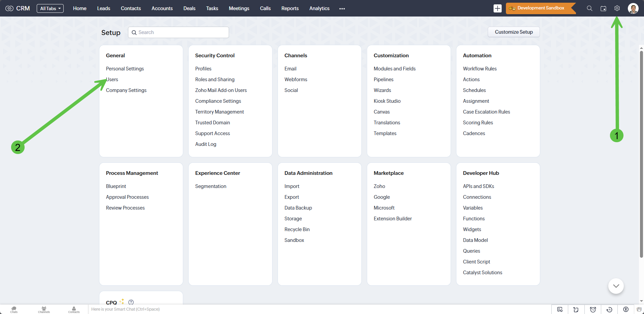Open the sticky notes icon in bottom bar

[x=576, y=309]
